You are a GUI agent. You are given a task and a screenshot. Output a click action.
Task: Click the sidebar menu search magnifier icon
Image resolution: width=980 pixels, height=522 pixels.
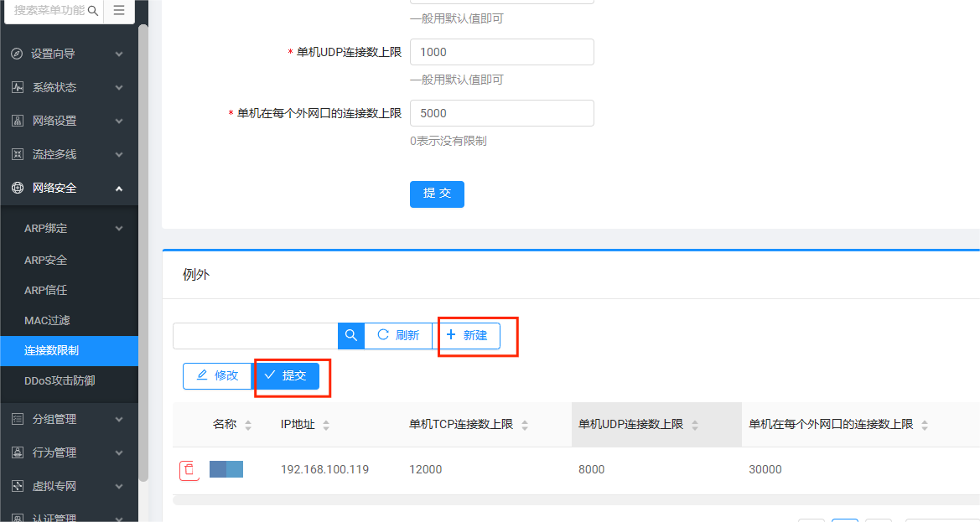pos(93,11)
